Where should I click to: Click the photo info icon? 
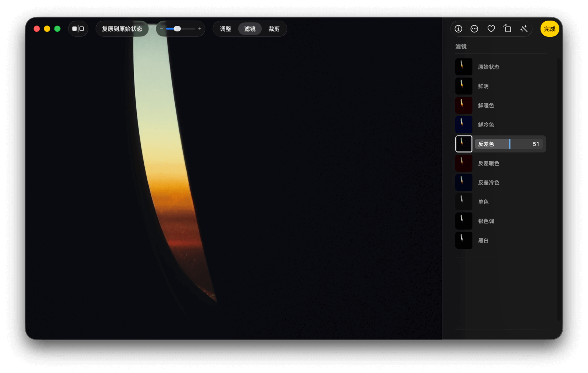[458, 29]
